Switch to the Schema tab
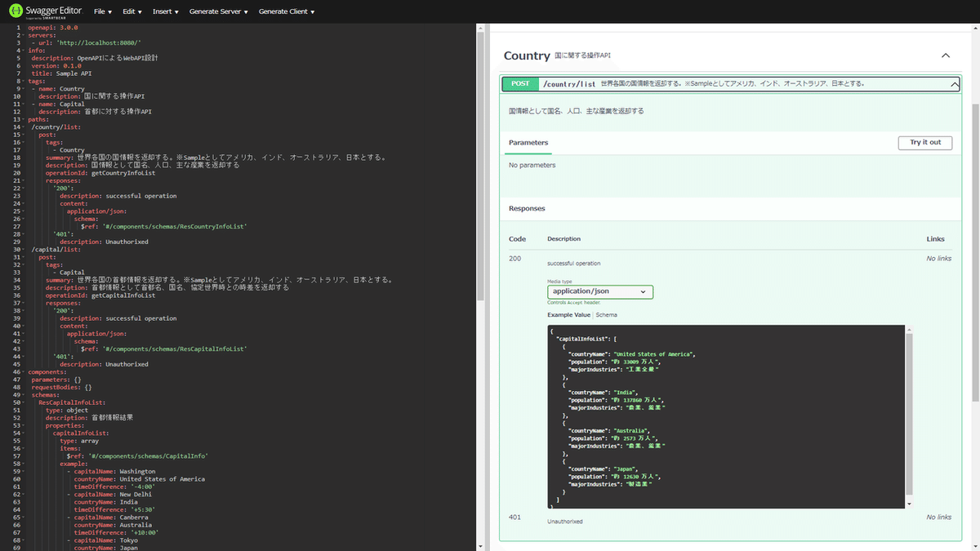Viewport: 980px width, 551px height. (606, 314)
